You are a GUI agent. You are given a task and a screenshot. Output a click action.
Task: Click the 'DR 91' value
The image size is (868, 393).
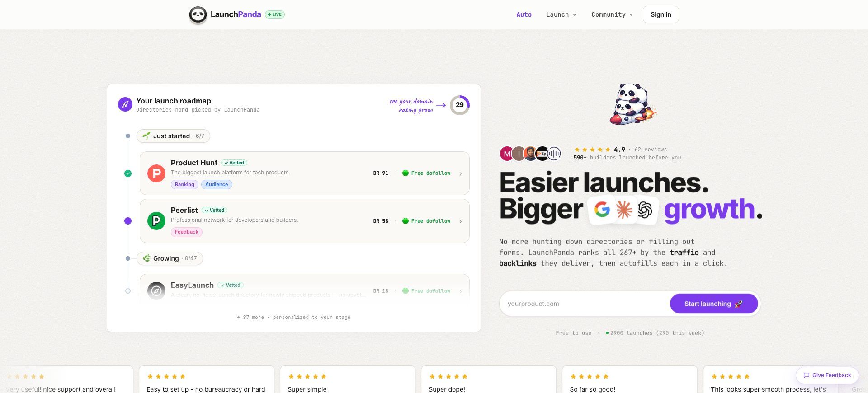[381, 173]
